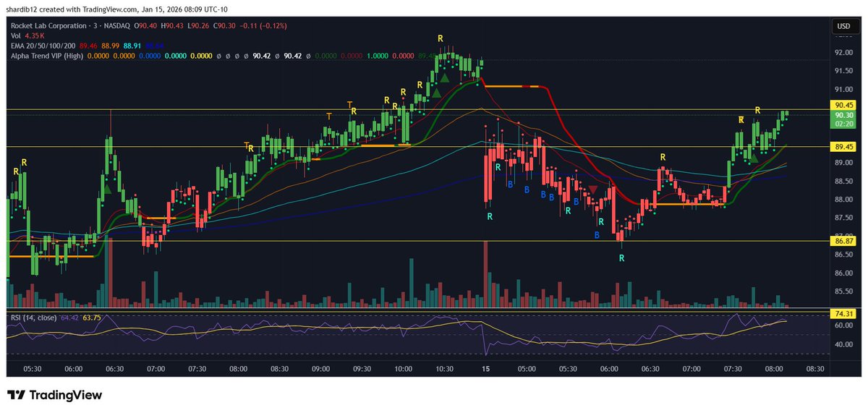Viewport: 868px width, 413px height.
Task: Click the 74.31 RSI level label
Action: pyautogui.click(x=843, y=313)
